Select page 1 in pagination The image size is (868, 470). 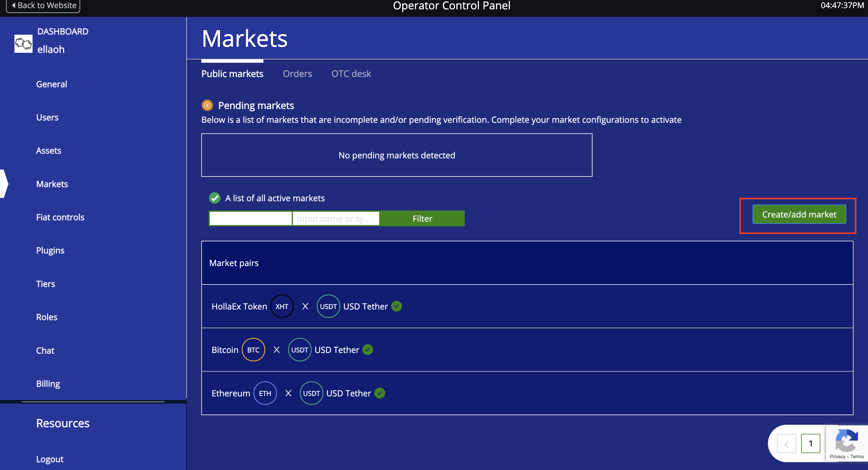810,444
